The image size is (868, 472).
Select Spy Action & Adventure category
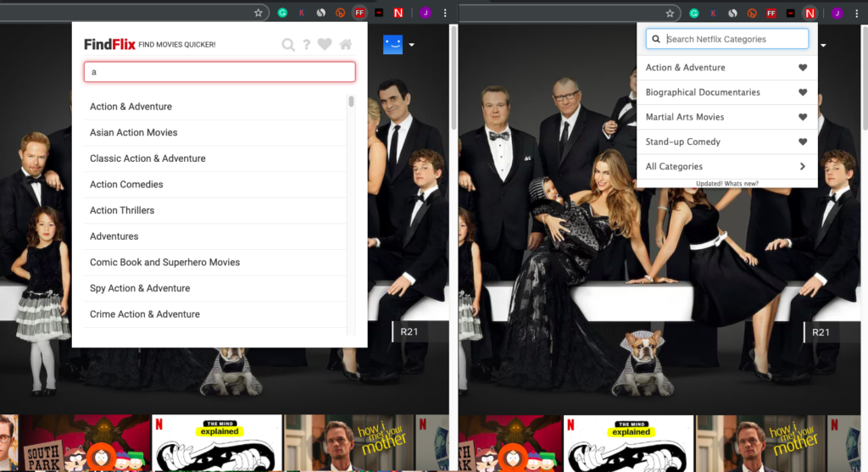click(x=215, y=288)
